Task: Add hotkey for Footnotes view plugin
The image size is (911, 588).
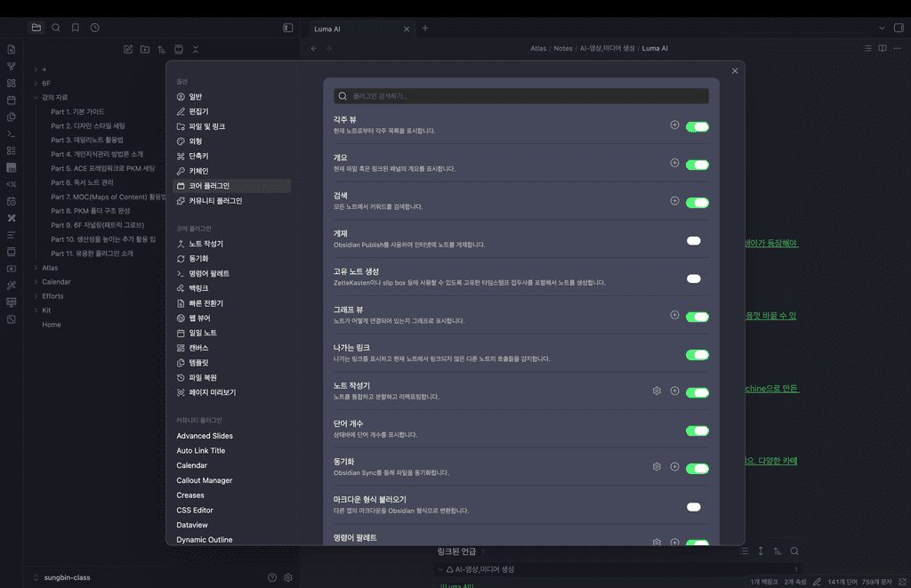Action: coord(674,125)
